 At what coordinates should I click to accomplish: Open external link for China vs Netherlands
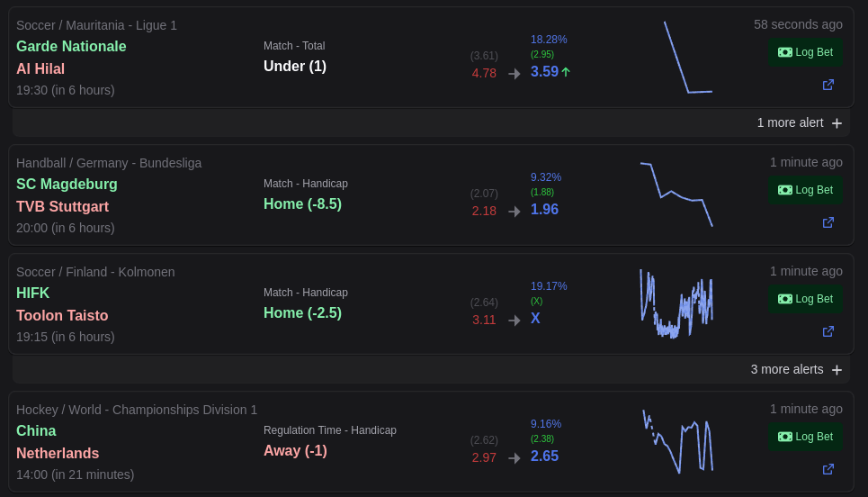click(828, 469)
